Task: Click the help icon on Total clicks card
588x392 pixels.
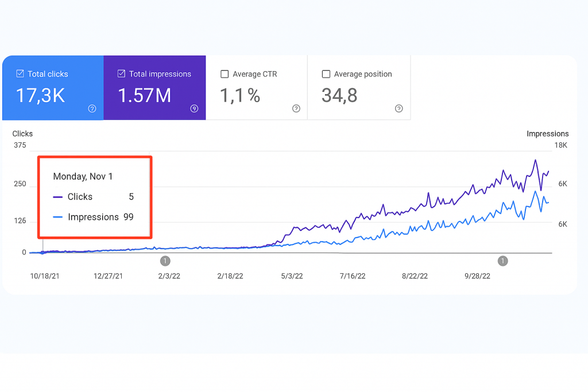Action: 92,109
